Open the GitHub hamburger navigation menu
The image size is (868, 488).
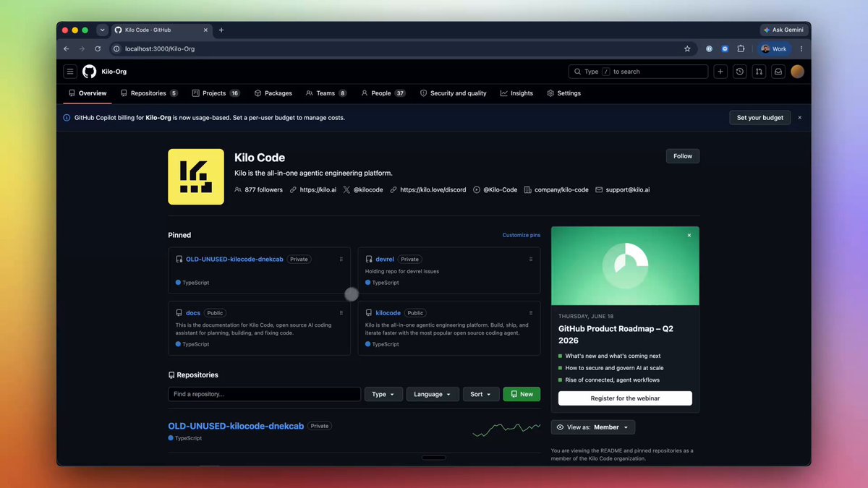[x=70, y=72]
